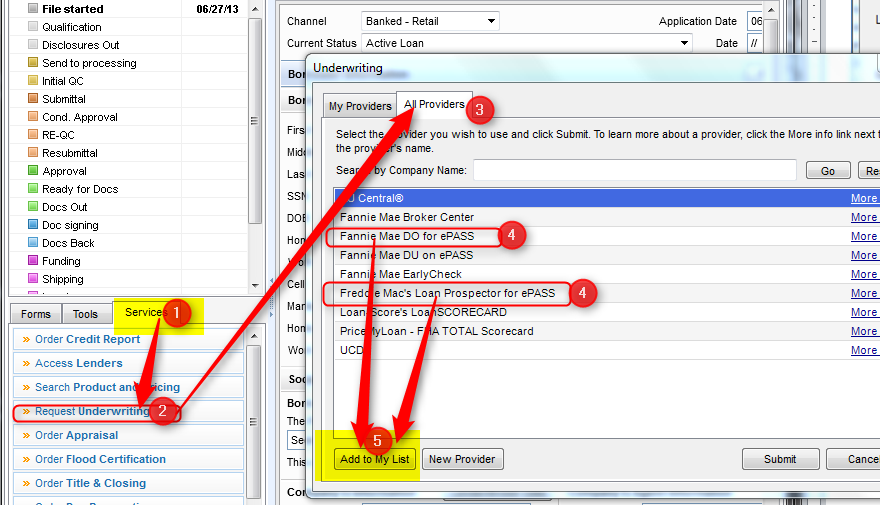Tick the Initial QC milestone box
This screenshot has height=505, width=880.
33,81
